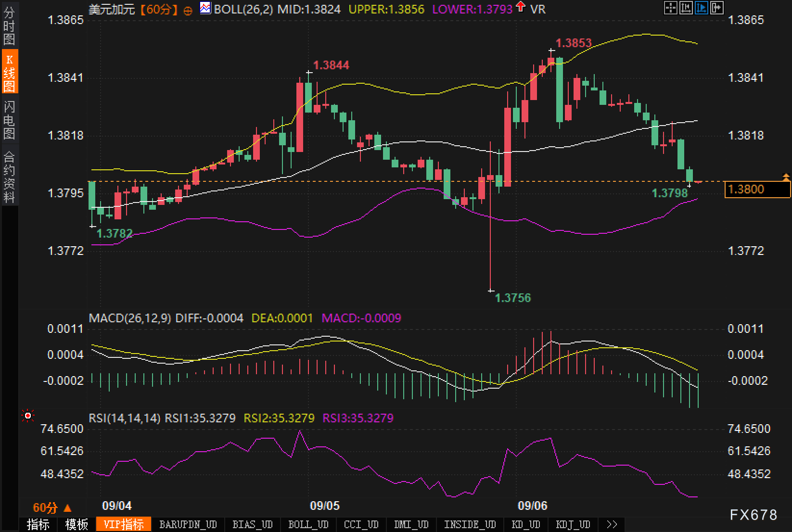Select the chart axis range icon

(686, 8)
